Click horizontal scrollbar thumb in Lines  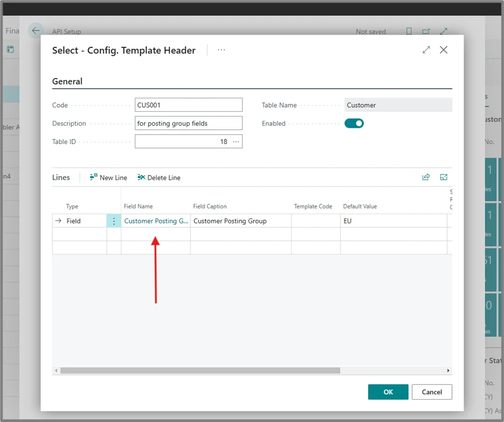pos(200,371)
